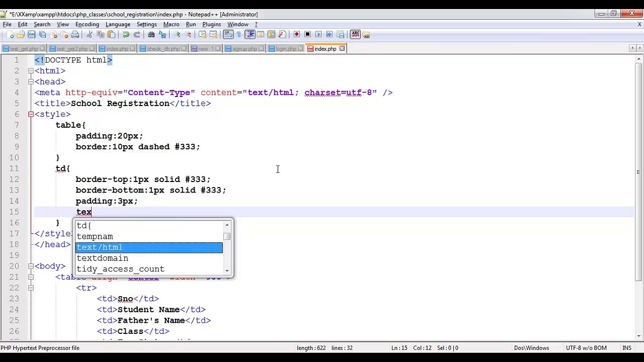This screenshot has height=362, width=644.
Task: Toggle synchronized vertical scrolling icon
Action: tap(202, 35)
